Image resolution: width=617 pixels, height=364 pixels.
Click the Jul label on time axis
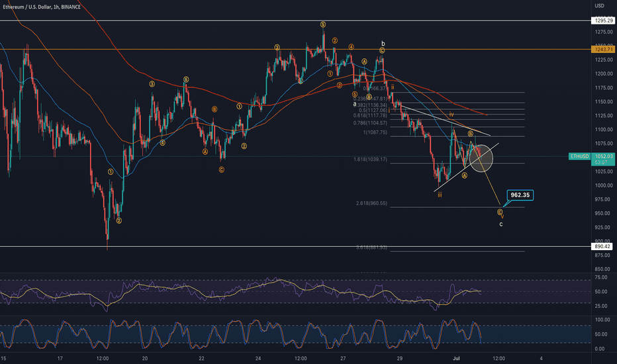point(456,358)
